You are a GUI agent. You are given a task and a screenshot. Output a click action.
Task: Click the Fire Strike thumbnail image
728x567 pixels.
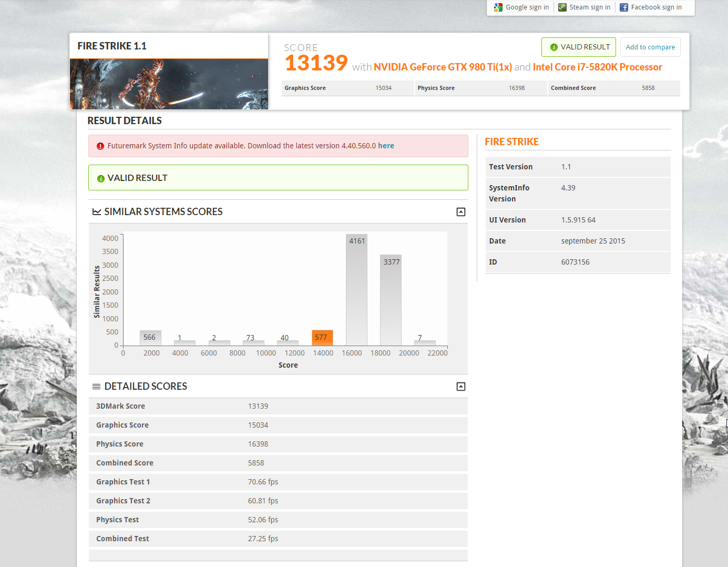tap(169, 84)
